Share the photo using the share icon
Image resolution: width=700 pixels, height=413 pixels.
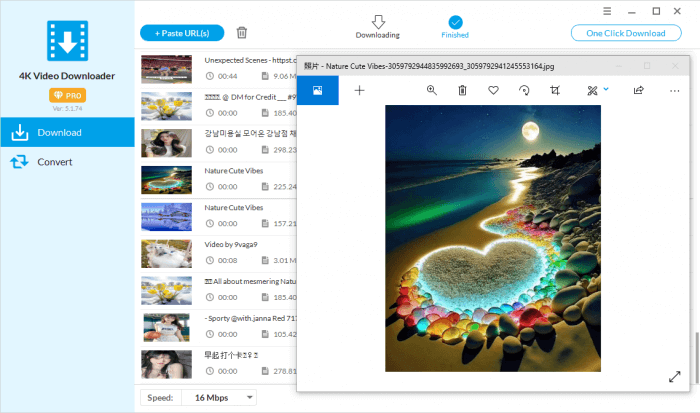point(638,90)
